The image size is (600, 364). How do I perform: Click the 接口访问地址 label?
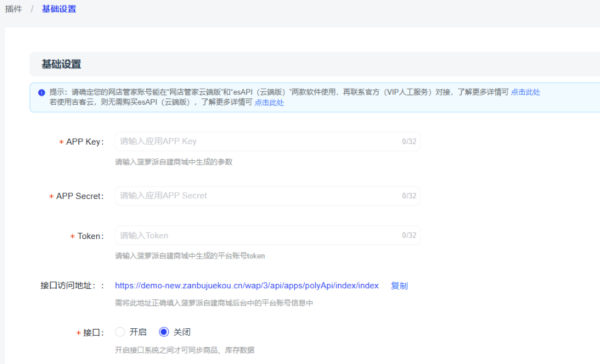click(x=67, y=286)
